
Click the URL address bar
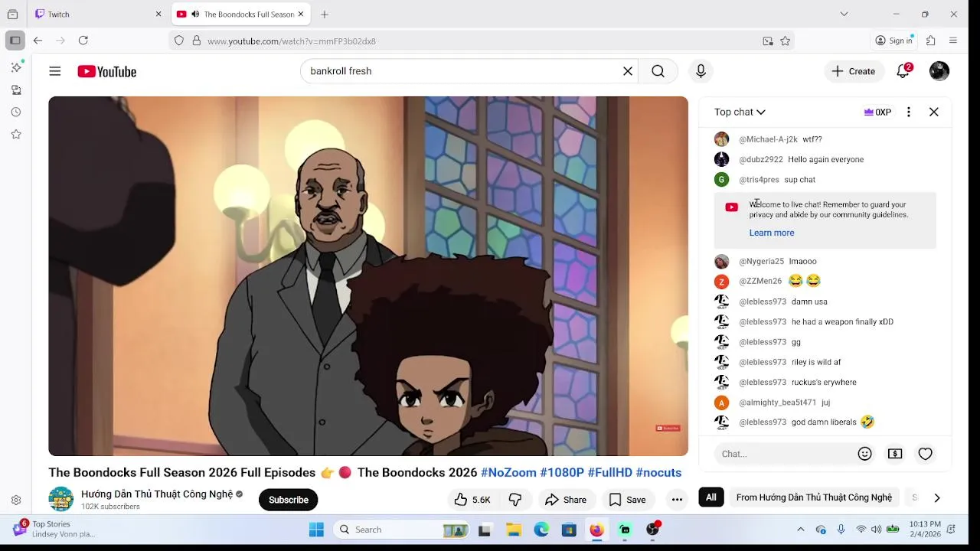click(x=481, y=41)
